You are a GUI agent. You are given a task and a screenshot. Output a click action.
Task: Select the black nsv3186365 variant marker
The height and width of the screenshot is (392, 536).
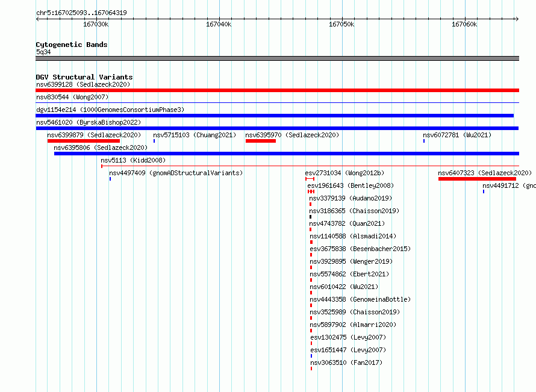click(310, 217)
